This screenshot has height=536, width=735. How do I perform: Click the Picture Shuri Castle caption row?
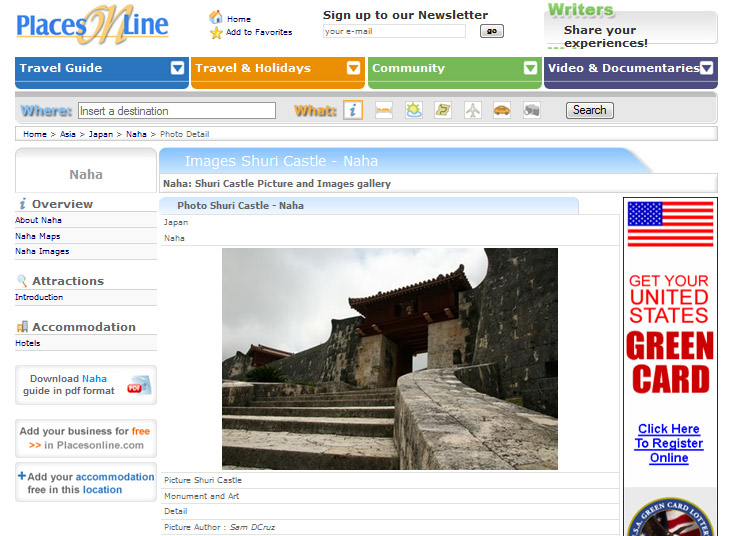pyautogui.click(x=390, y=480)
